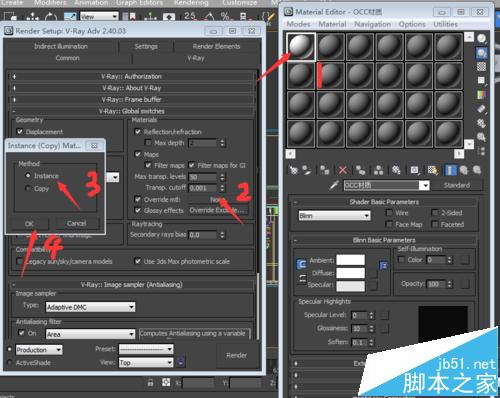Toggle Override mtl checkbox
The height and width of the screenshot is (398, 500).
coord(138,199)
